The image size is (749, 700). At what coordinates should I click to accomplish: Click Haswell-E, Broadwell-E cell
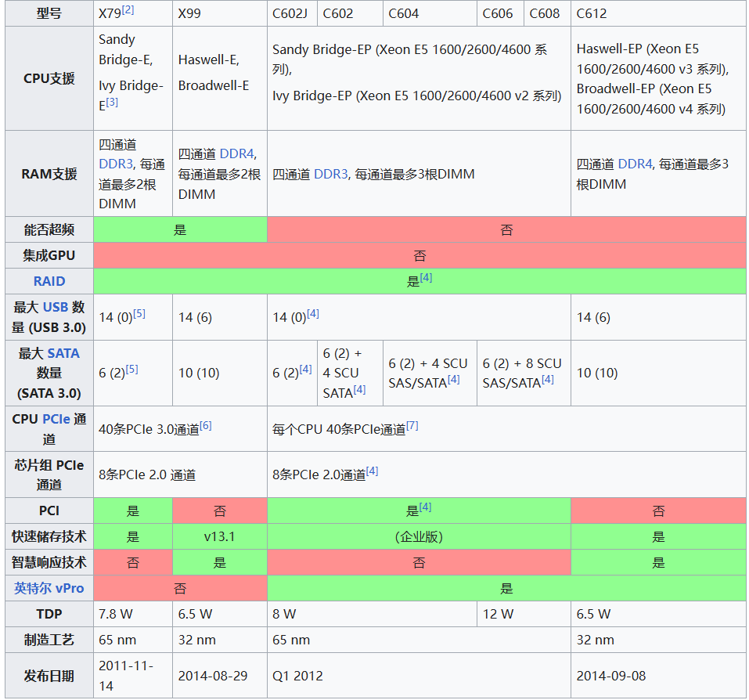pos(220,78)
